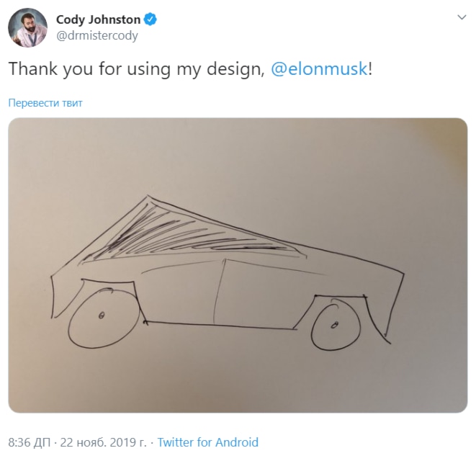This screenshot has height=461, width=476.
Task: Open the truck sketch image
Action: click(x=238, y=265)
